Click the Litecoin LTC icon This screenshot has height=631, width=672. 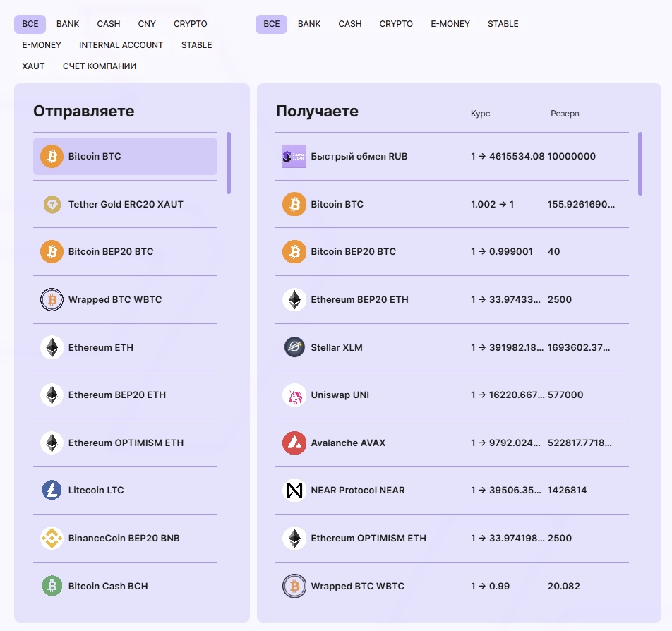[x=52, y=490]
